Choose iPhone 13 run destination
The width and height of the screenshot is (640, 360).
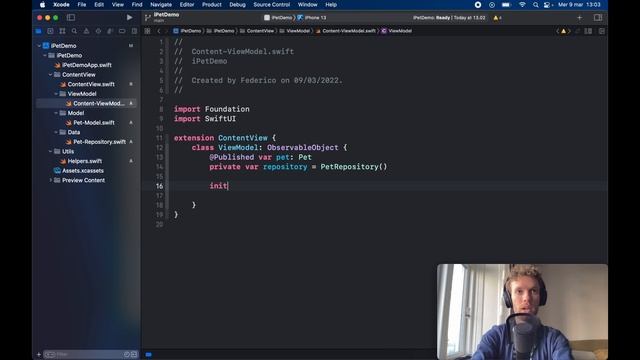pyautogui.click(x=312, y=18)
